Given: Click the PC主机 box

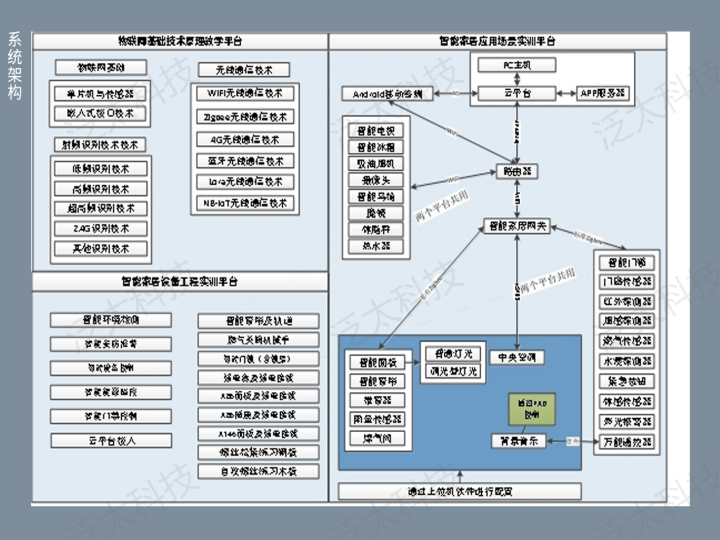Looking at the screenshot, I should [x=516, y=65].
